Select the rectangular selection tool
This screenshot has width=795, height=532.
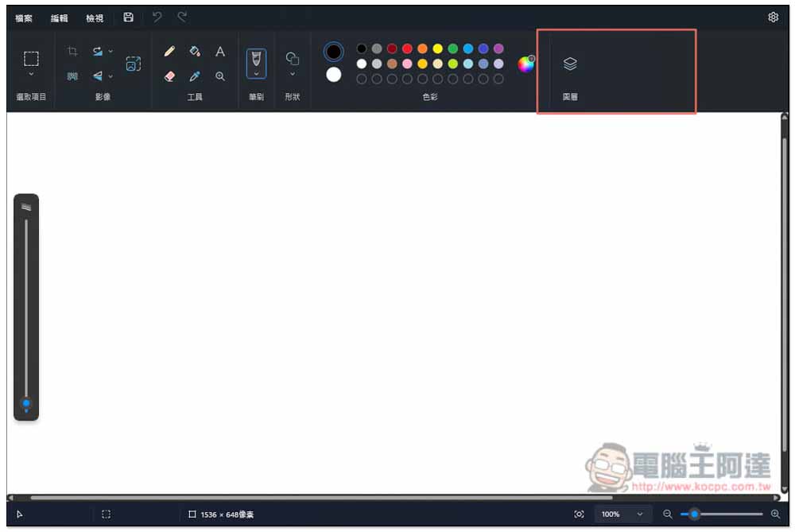[x=31, y=58]
